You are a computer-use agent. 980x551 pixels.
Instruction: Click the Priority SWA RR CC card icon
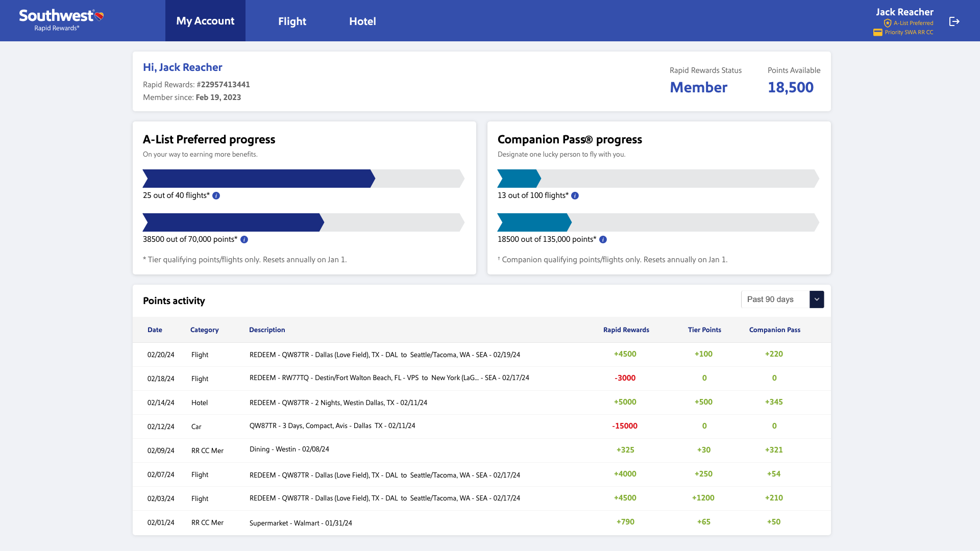[878, 32]
